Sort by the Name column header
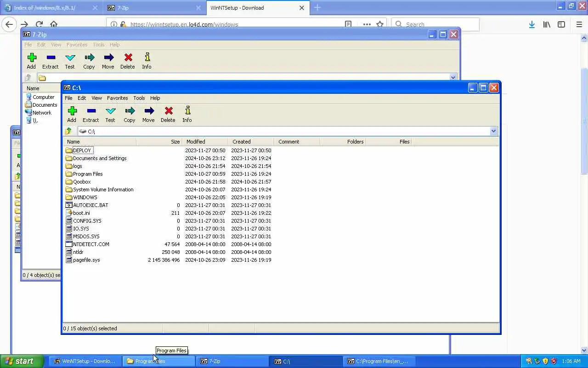 (100, 142)
